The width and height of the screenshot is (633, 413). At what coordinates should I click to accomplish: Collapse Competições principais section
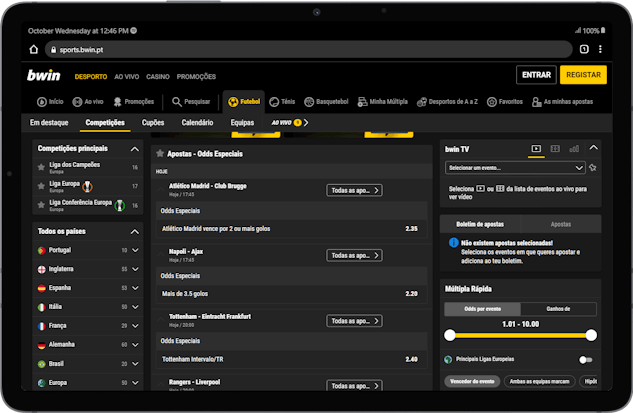point(134,149)
